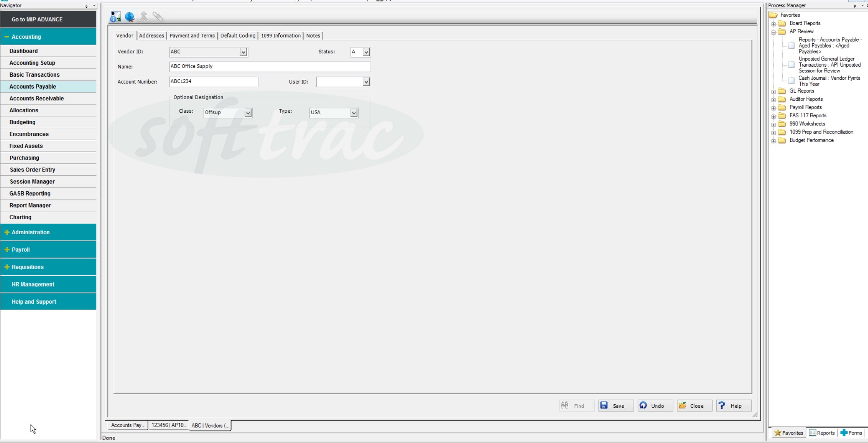Open Report Manager in Navigator
Viewport: 868px width, 443px height.
pos(48,206)
